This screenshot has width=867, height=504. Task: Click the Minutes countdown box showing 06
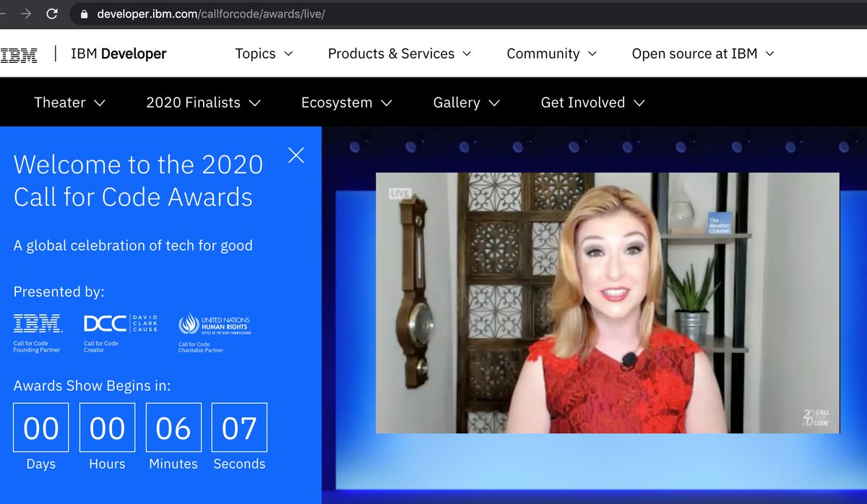pos(173,428)
